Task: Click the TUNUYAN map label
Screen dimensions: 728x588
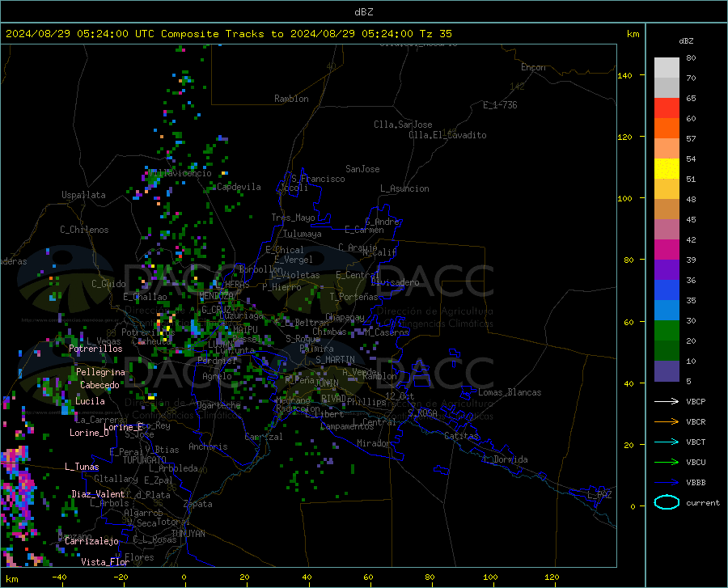Action: 188,534
